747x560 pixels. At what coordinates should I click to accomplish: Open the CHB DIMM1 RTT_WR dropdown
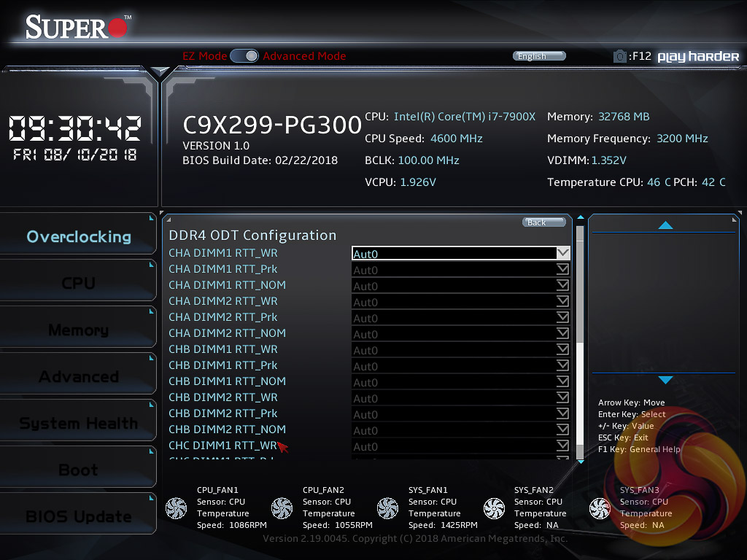460,350
